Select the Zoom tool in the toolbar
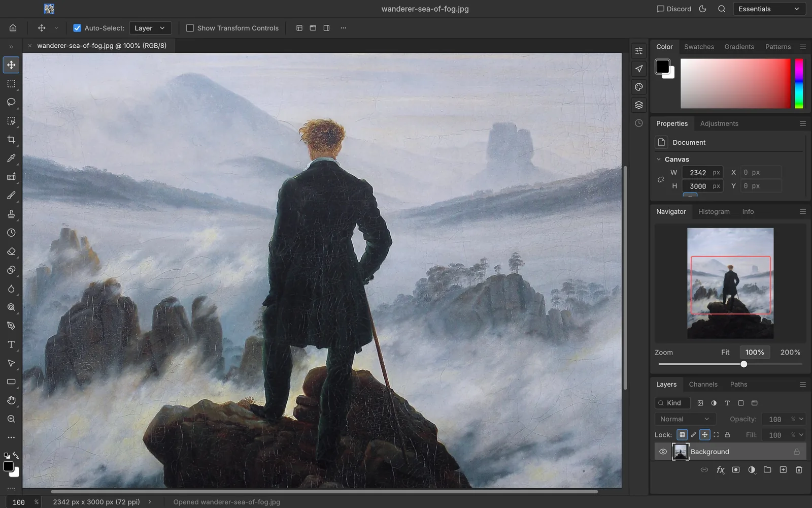The width and height of the screenshot is (812, 508). 11,419
